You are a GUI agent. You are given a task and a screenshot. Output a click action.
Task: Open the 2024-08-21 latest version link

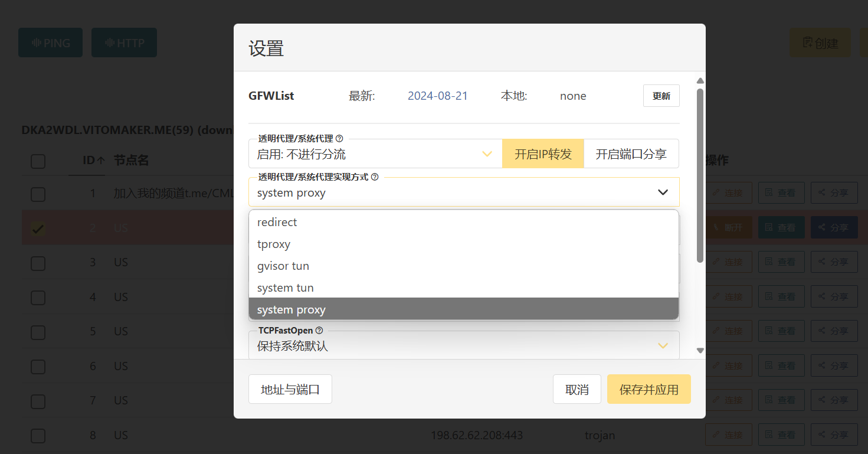(437, 96)
